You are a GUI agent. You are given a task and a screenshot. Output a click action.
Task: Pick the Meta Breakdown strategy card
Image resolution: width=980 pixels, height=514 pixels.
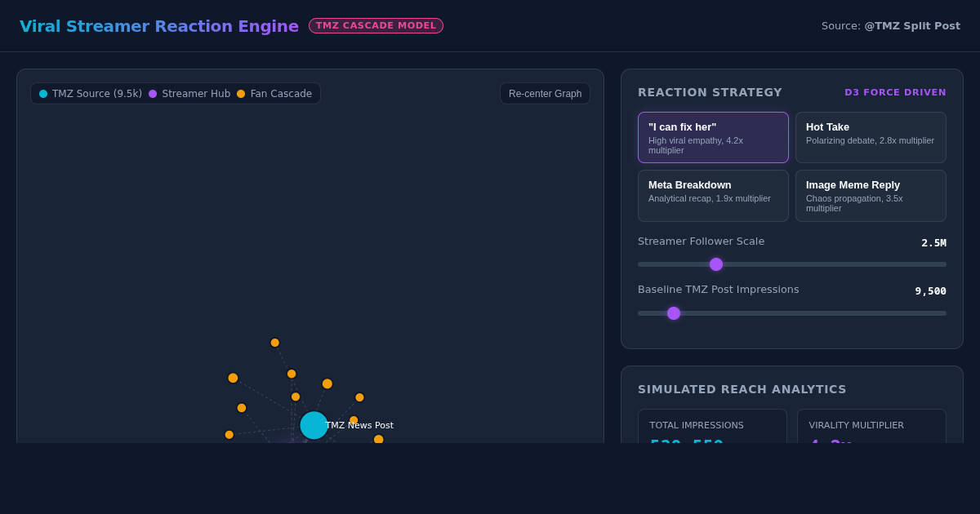[713, 196]
